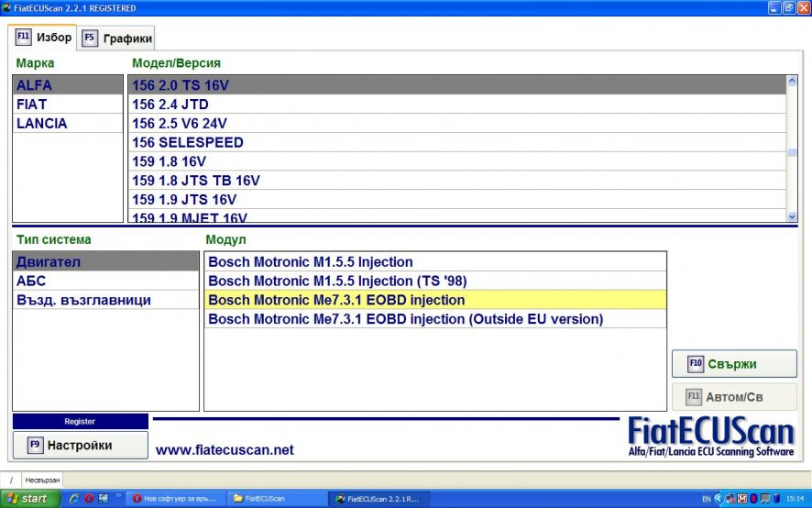The height and width of the screenshot is (508, 812).
Task: Open the Windows Start menu
Action: tap(31, 498)
